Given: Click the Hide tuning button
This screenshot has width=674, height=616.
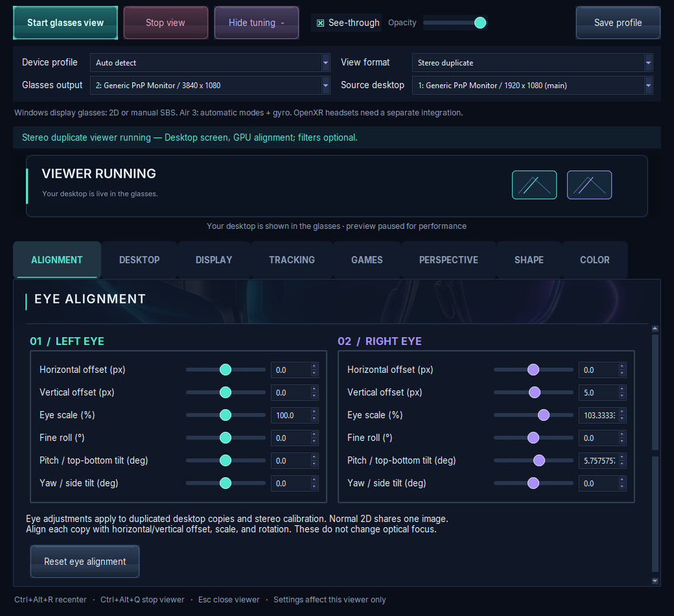Looking at the screenshot, I should click(x=256, y=23).
